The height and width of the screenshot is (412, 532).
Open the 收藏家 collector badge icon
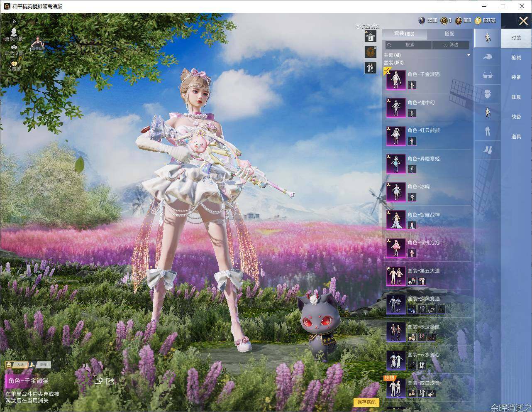point(15,63)
